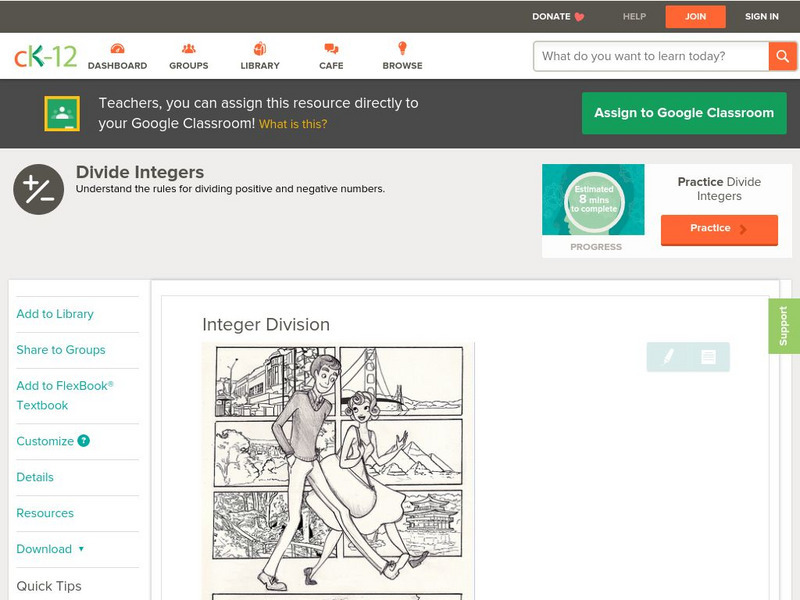
Task: Click the Groups people icon
Action: point(189,48)
